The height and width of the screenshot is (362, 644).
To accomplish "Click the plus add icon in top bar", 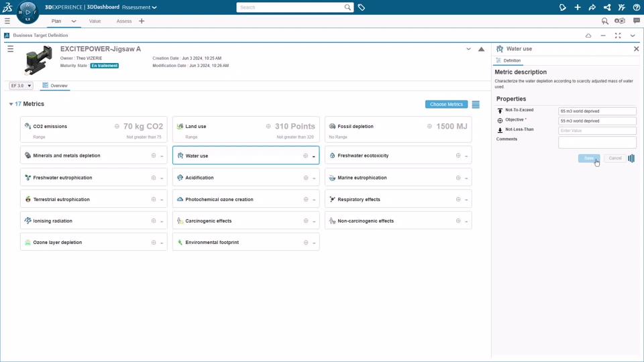I will (x=578, y=7).
